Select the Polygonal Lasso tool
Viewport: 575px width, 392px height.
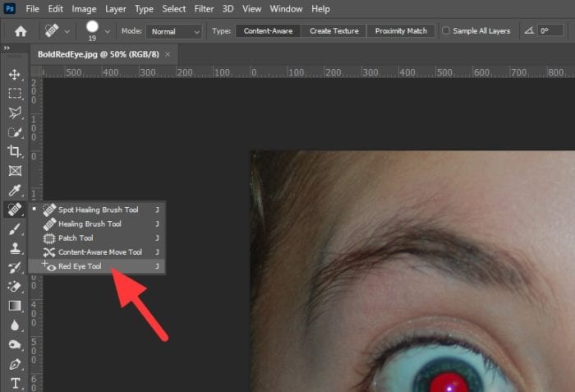pos(15,113)
